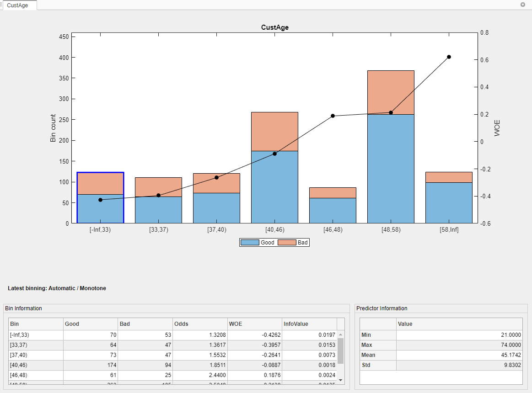Screen dimensions: 532x393
Task: Select the Good column header
Action: pyautogui.click(x=73, y=324)
